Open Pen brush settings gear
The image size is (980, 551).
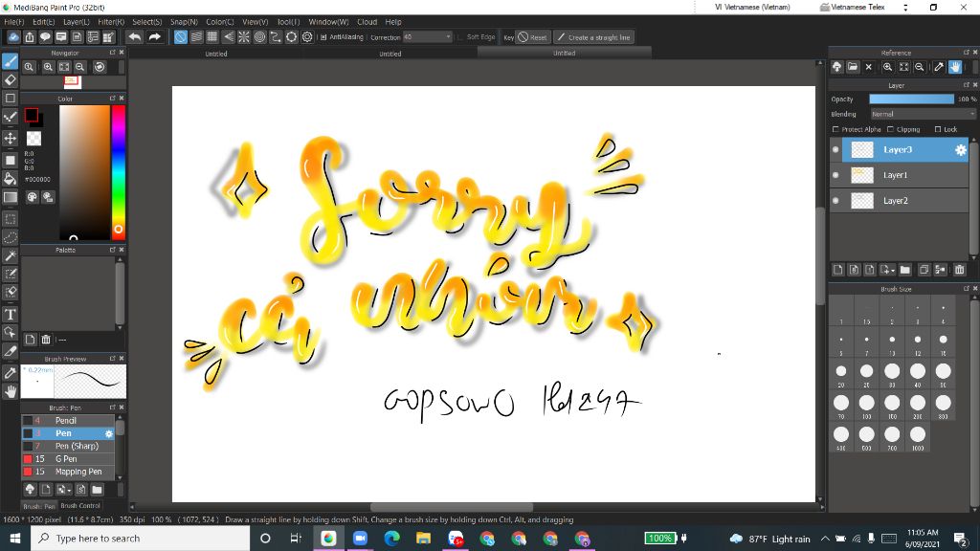pyautogui.click(x=109, y=433)
